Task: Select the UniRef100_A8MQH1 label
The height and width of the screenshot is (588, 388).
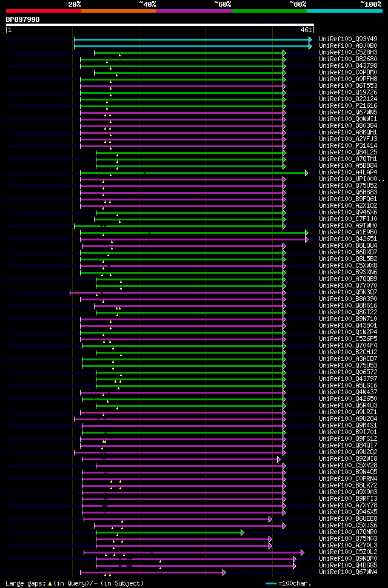Action: coord(348,133)
